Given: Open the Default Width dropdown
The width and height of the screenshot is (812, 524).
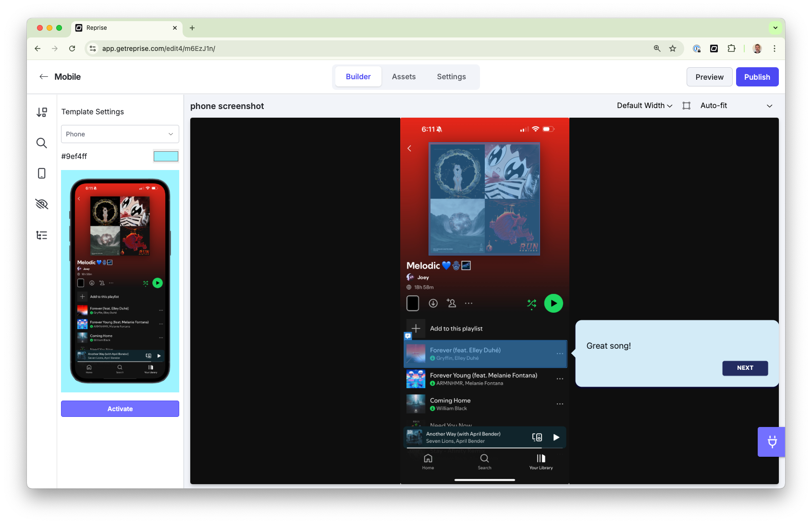Looking at the screenshot, I should 644,106.
